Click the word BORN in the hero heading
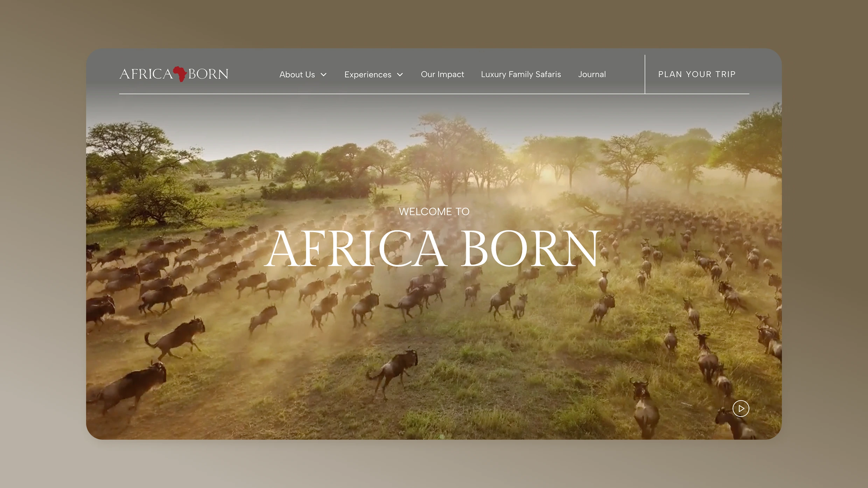The width and height of the screenshot is (868, 488). [x=531, y=248]
